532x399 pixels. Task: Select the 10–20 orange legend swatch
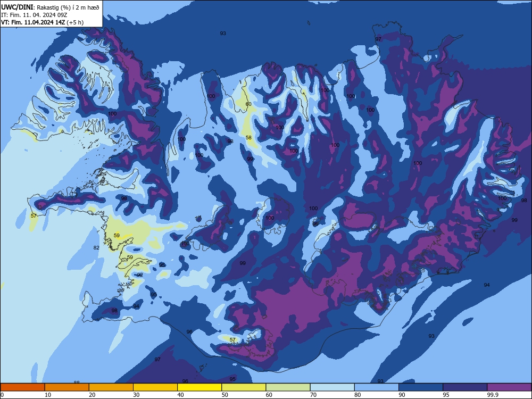pyautogui.click(x=67, y=387)
